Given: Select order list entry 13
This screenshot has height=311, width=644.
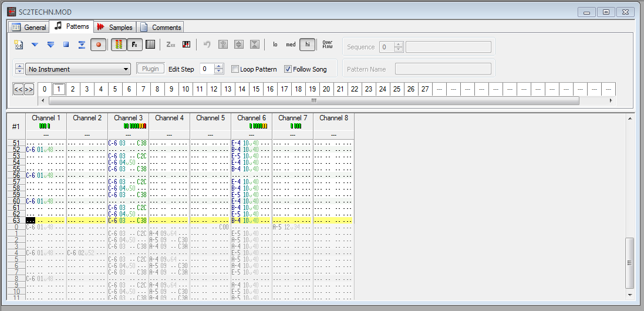Looking at the screenshot, I should [228, 89].
